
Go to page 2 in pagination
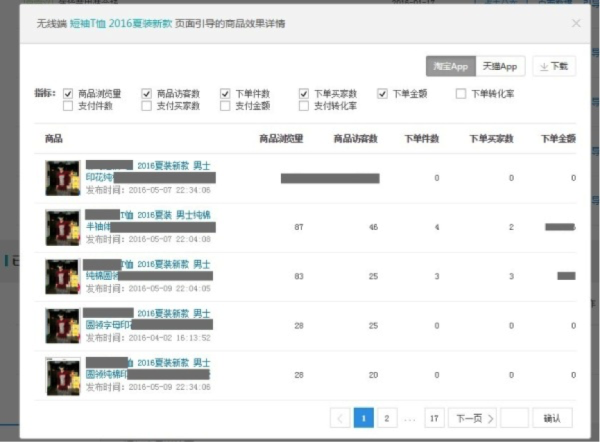coord(387,418)
